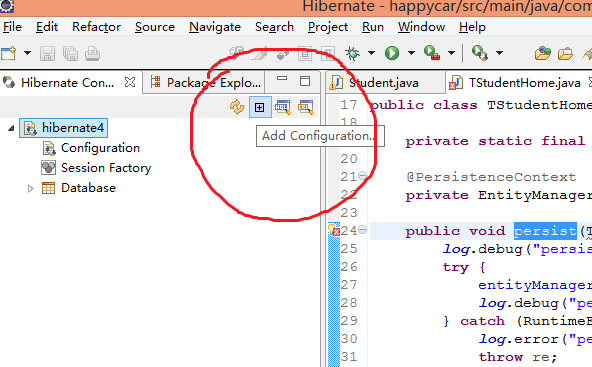
Task: Minimize the Hibernate Configurations view panel
Action: pyautogui.click(x=282, y=79)
